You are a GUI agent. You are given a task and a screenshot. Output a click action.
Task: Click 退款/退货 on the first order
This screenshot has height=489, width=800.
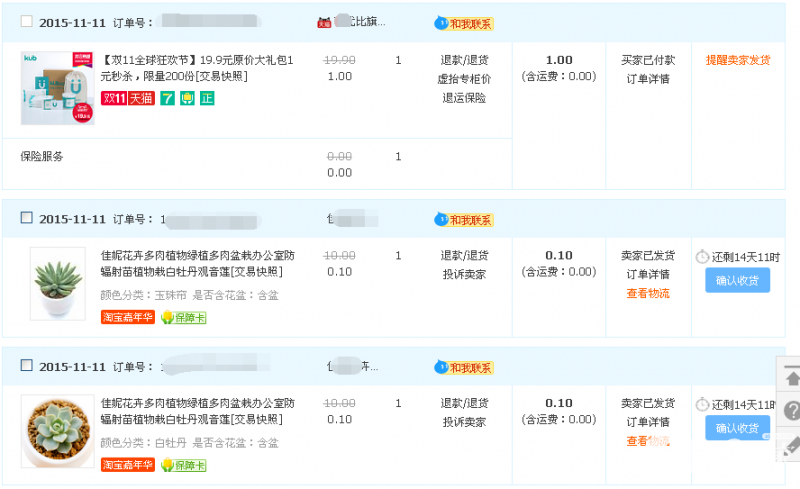tap(465, 60)
